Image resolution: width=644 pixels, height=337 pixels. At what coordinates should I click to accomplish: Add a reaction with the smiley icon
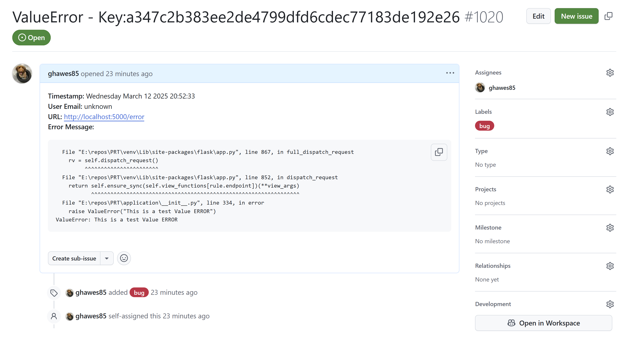coord(124,258)
